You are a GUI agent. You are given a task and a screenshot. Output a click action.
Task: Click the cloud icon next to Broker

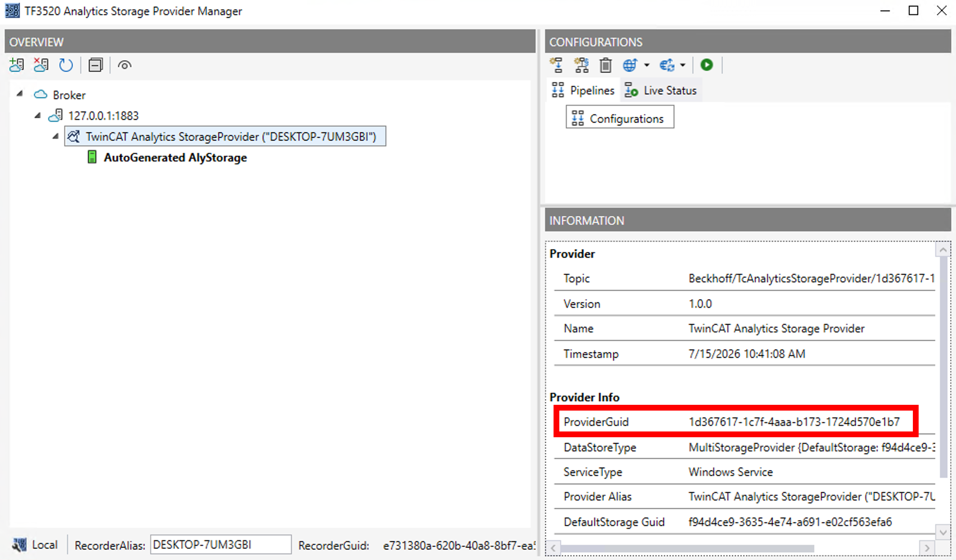(x=40, y=94)
